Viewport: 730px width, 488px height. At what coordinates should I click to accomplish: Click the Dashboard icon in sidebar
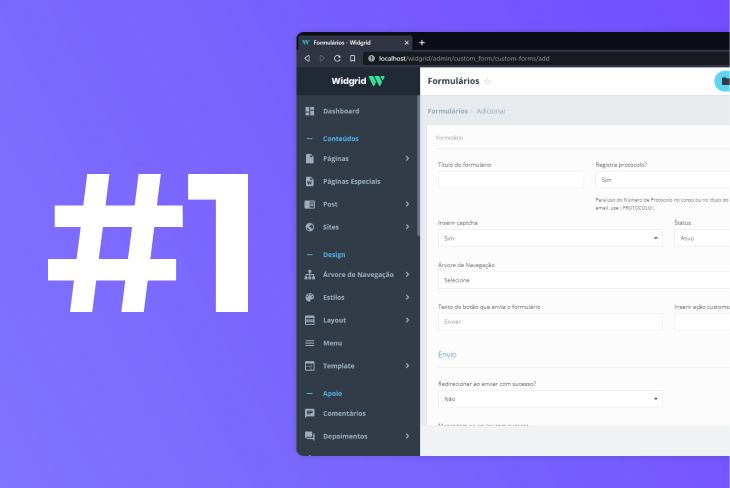(310, 111)
